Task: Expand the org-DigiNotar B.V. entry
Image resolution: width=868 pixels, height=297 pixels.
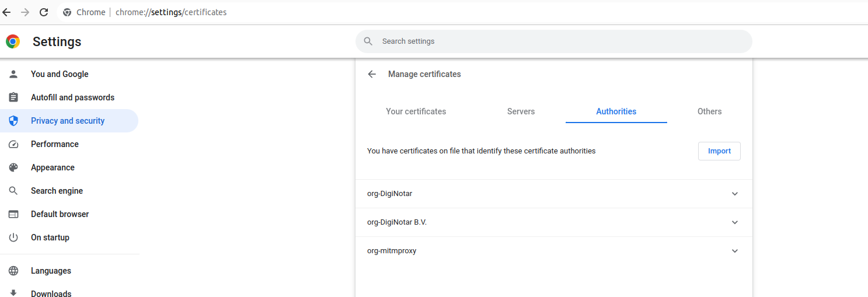Action: pyautogui.click(x=734, y=222)
